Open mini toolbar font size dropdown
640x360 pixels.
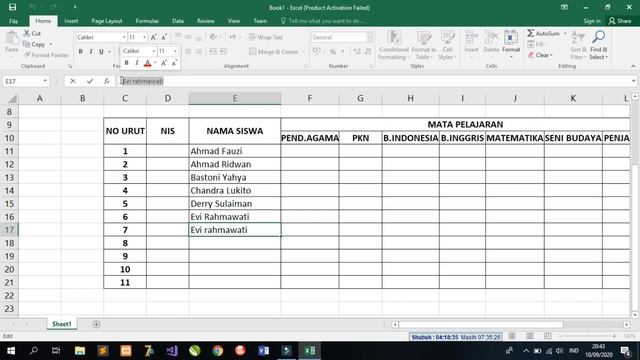point(175,51)
